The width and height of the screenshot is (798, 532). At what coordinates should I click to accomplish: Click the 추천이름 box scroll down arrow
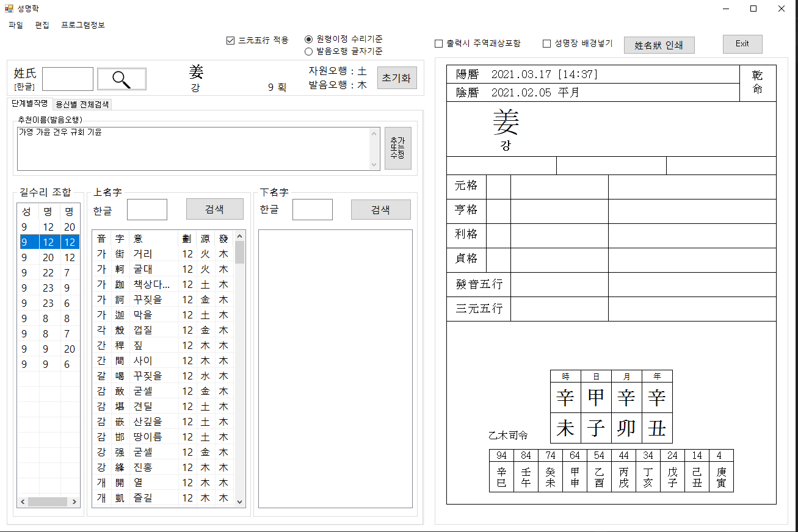(375, 165)
